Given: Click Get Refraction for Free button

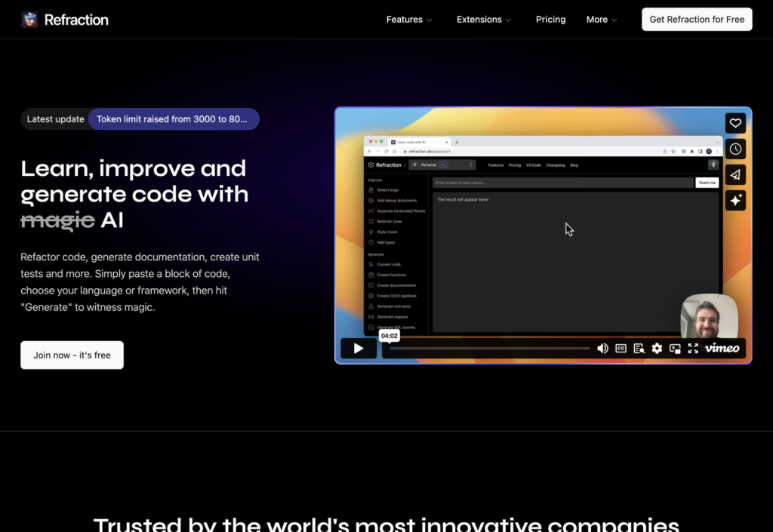Looking at the screenshot, I should pos(697,20).
